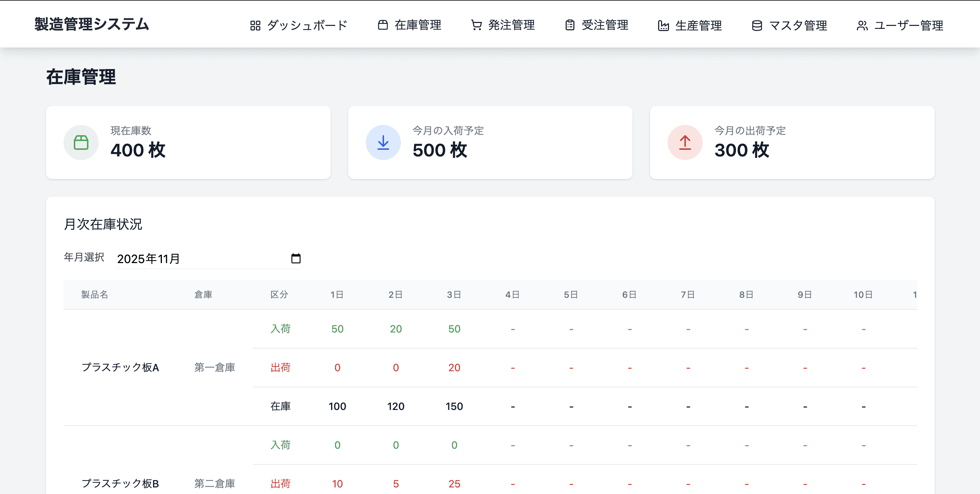Screen dimensions: 980x494
Task: Click the factory icon for 生産管理
Action: [x=664, y=26]
